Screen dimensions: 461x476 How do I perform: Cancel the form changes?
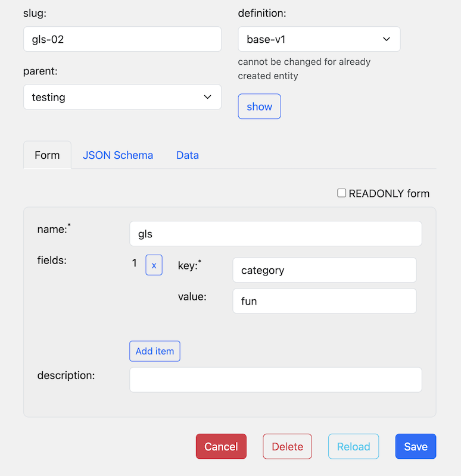(x=221, y=446)
